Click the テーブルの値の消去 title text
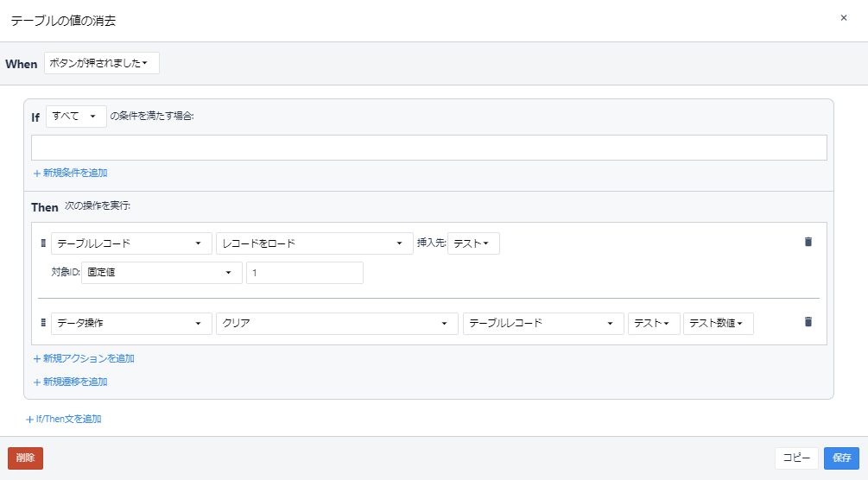This screenshot has width=868, height=480. (x=63, y=21)
